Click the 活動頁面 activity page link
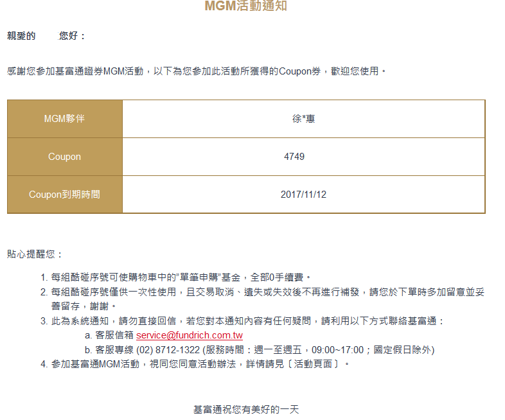The height and width of the screenshot is (420, 505). pyautogui.click(x=313, y=364)
